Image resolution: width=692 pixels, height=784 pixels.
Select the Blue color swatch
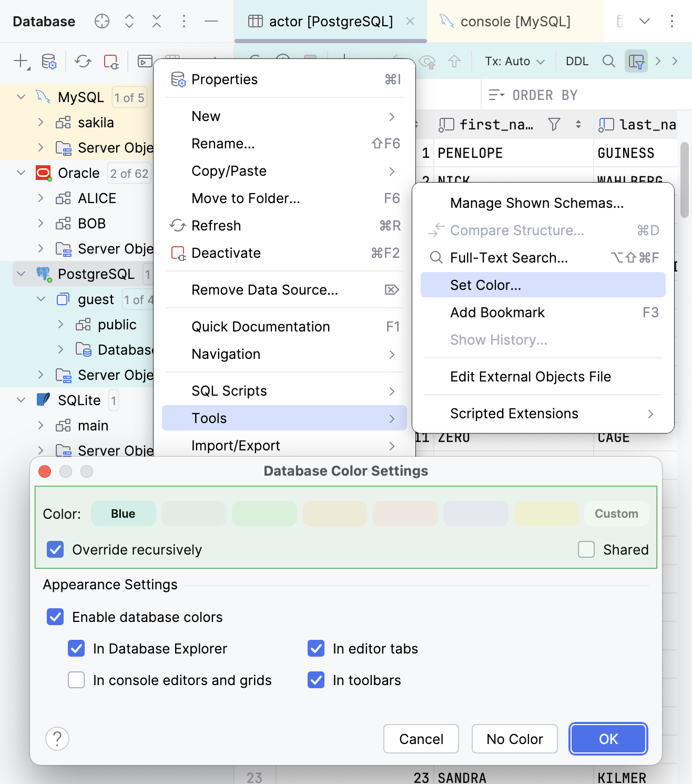pyautogui.click(x=123, y=514)
